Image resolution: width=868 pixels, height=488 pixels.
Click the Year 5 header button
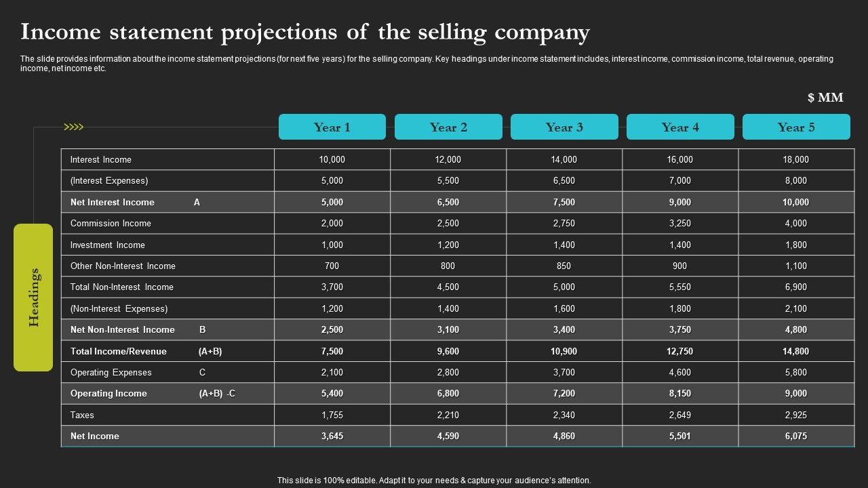(796, 127)
